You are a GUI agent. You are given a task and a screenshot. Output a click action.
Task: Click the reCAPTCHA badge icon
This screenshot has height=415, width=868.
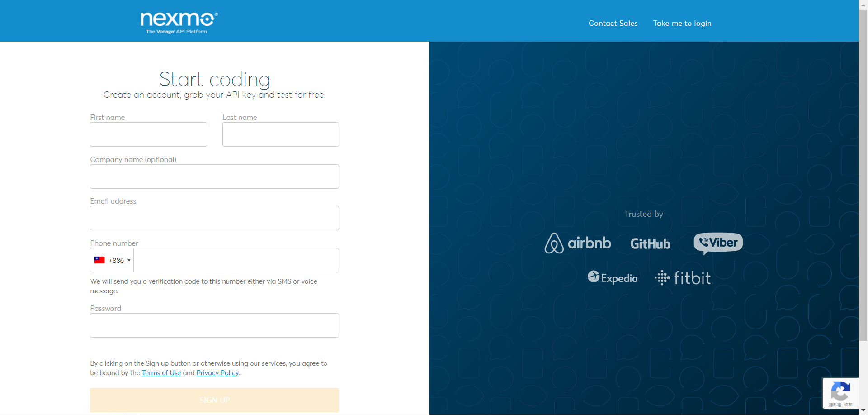click(x=840, y=390)
